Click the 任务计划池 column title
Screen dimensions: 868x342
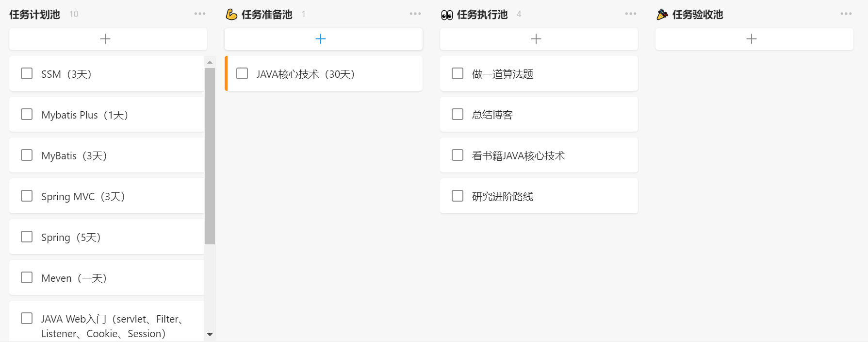click(x=34, y=15)
